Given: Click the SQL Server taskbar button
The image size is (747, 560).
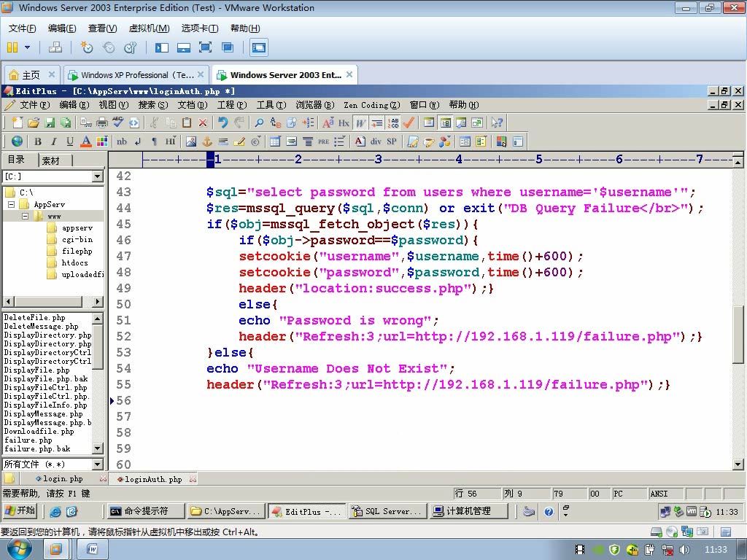Looking at the screenshot, I should 387,511.
